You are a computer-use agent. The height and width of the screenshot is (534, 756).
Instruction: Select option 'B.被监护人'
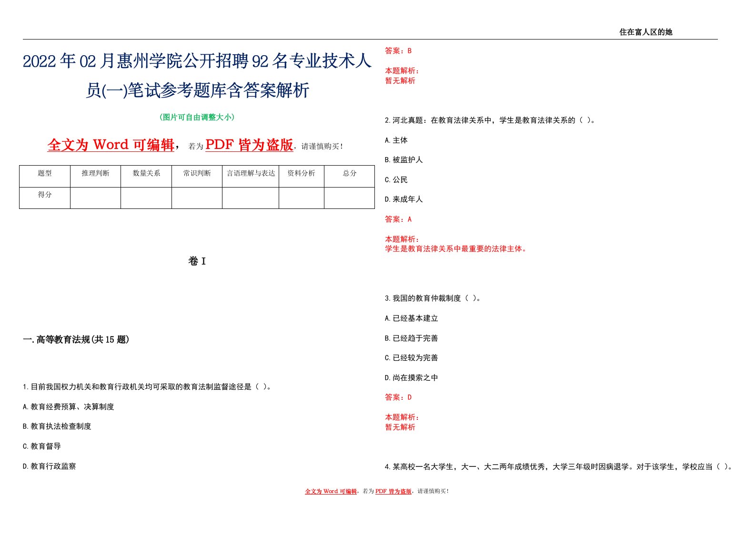[404, 160]
